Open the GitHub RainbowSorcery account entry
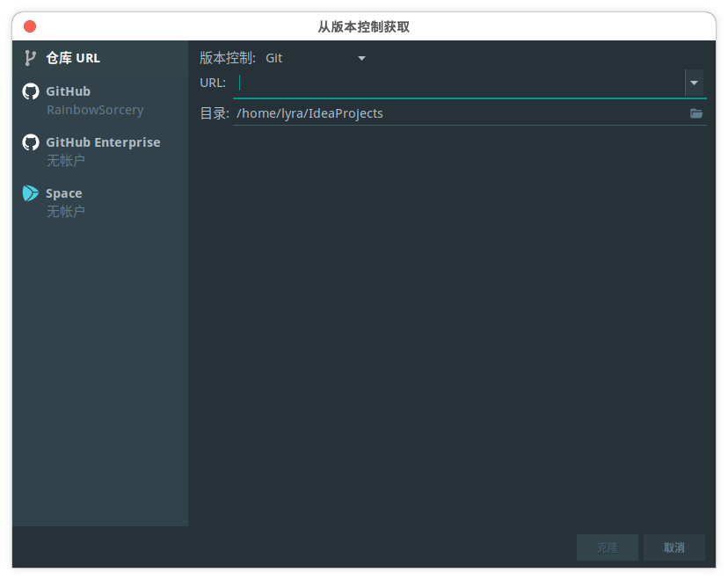This screenshot has height=580, width=728. point(100,100)
